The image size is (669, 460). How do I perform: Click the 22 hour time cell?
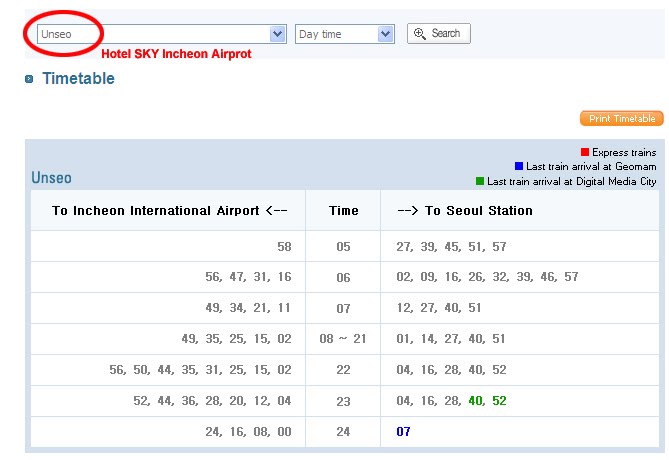(343, 370)
